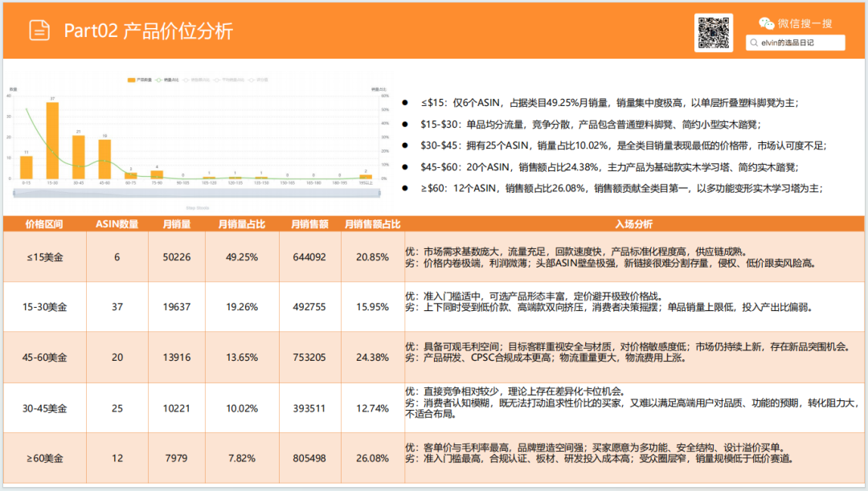Open the QR code image in the header
Viewport: 868px width, 491px height.
714,33
